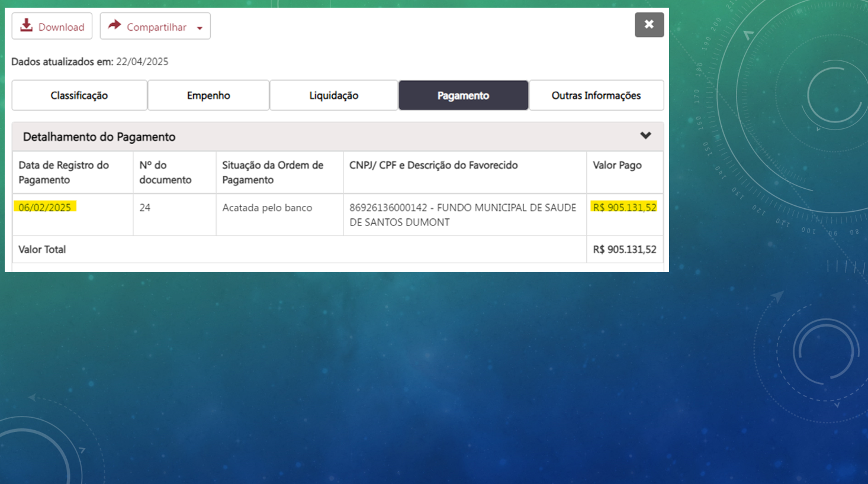
Task: Switch to the Classificação tab
Action: (79, 95)
